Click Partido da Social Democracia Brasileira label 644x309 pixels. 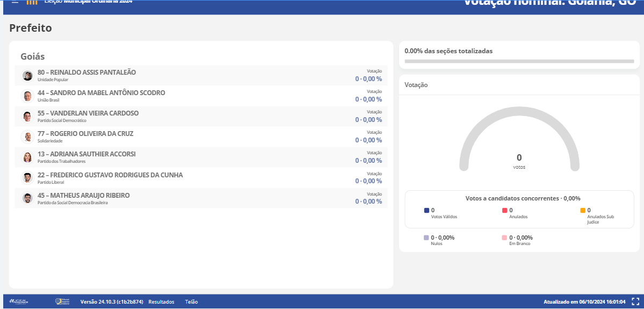click(x=73, y=203)
